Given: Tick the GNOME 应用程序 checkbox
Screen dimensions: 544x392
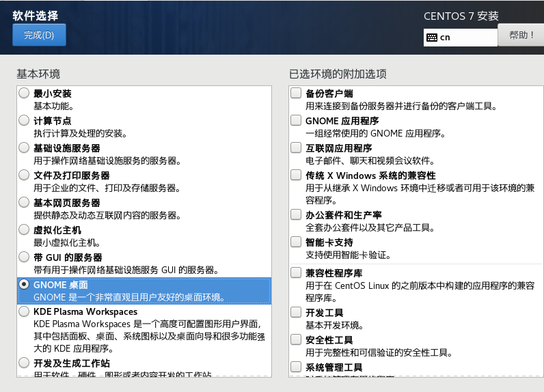Looking at the screenshot, I should click(296, 120).
